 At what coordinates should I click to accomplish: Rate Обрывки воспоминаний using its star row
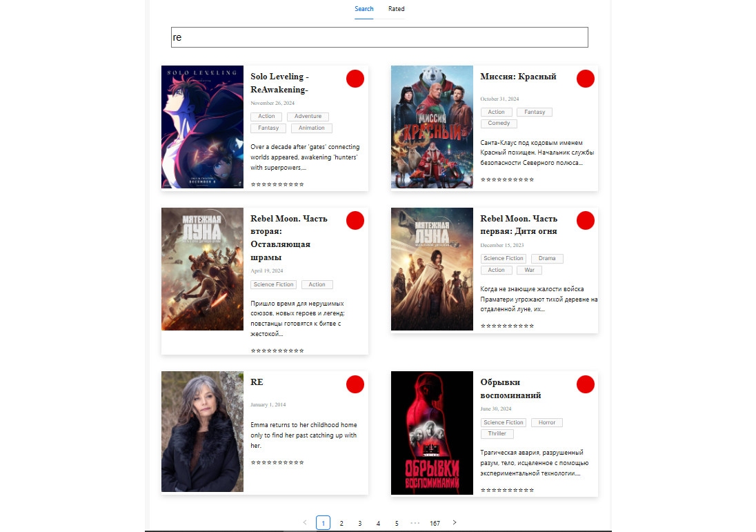point(507,490)
